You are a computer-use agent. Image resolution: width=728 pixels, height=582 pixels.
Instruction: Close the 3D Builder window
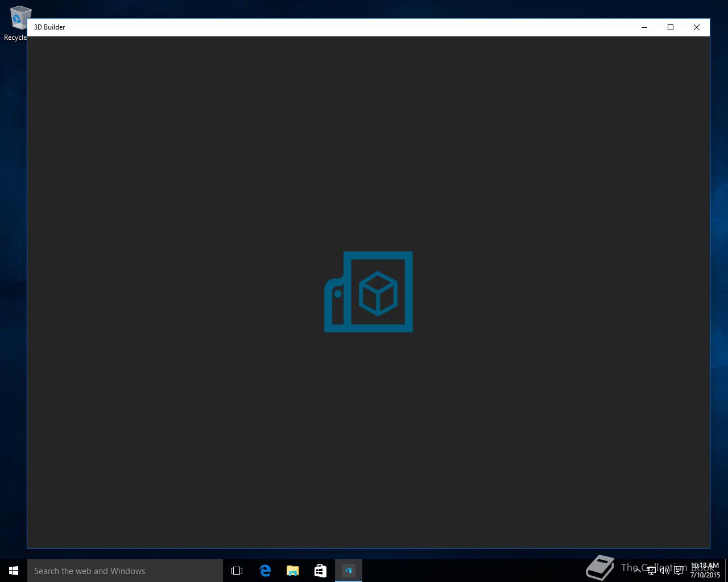pos(697,27)
